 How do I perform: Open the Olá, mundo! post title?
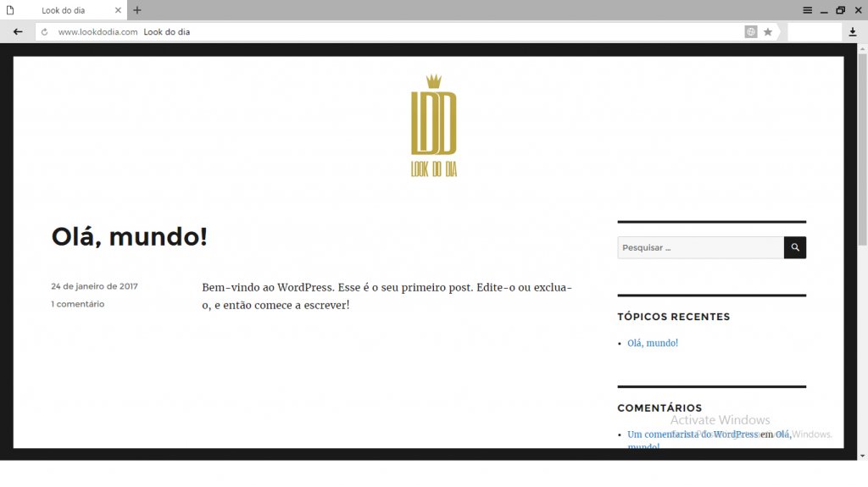130,237
